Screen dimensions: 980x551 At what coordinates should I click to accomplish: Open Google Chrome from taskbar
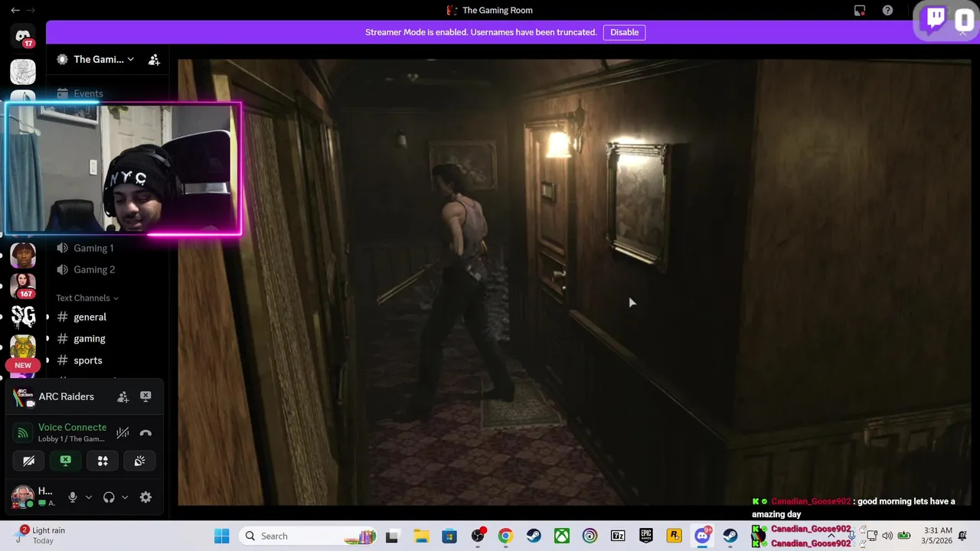pos(505,536)
